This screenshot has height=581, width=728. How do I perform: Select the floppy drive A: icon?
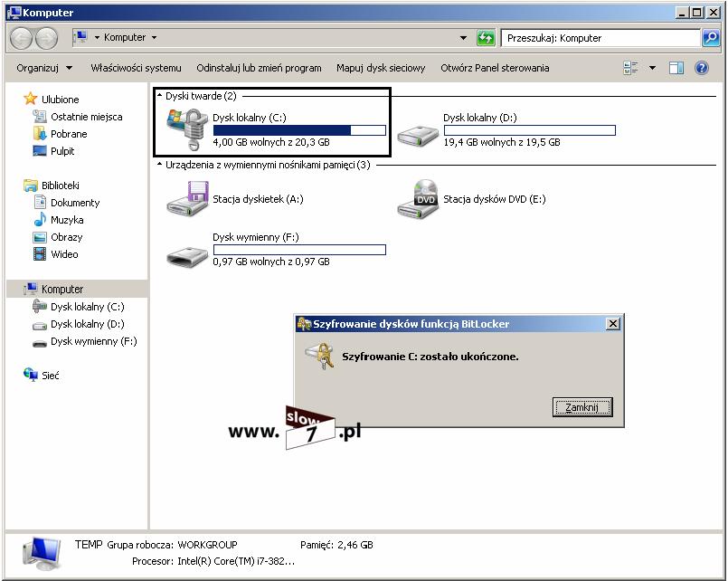pos(187,198)
